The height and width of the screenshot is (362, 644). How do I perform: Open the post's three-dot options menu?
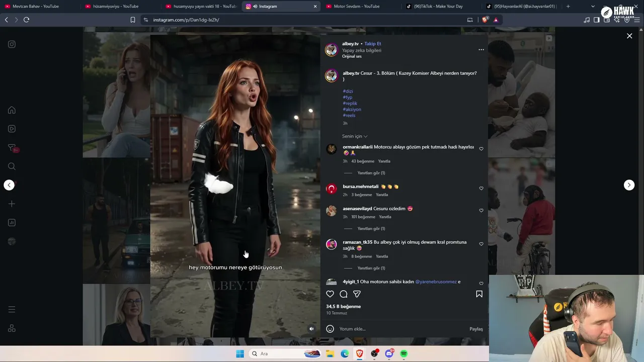481,49
